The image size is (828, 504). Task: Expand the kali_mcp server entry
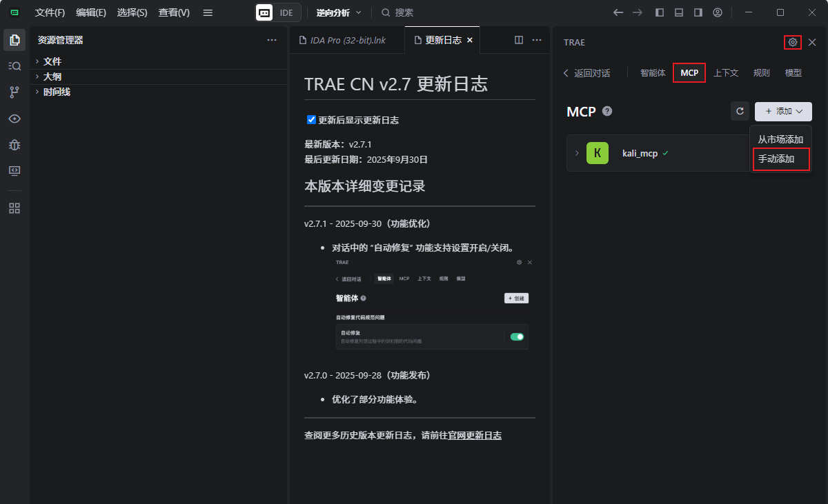[x=577, y=153]
